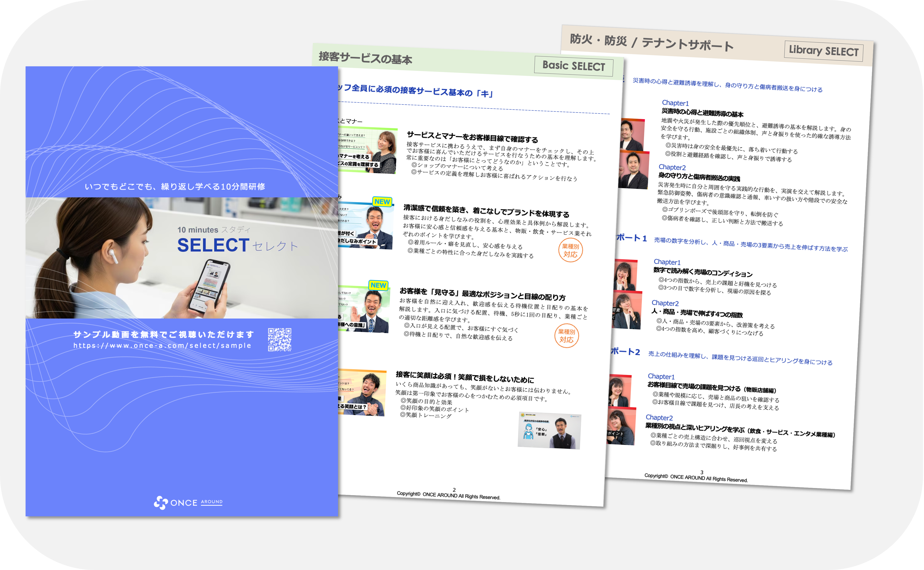Image resolution: width=924 pixels, height=570 pixels.
Task: Click the bullet ◎ゴブリンポーズで後頭部を守り、転倒を防ぐ
Action: 720,212
